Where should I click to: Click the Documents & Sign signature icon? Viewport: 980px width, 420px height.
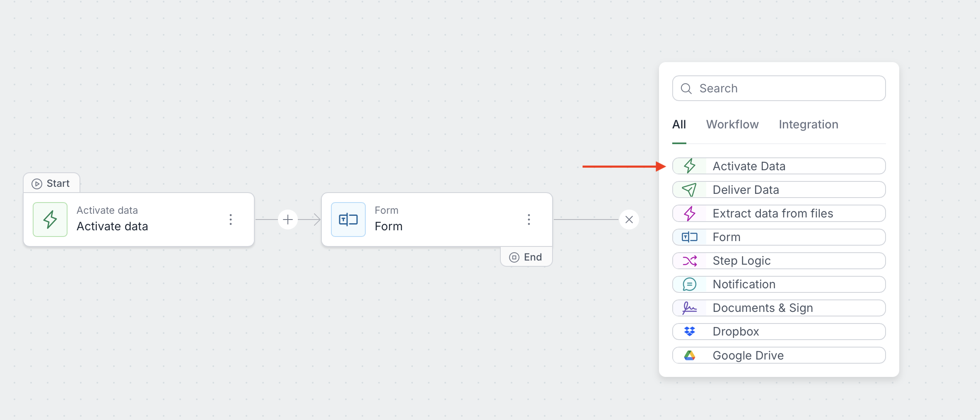click(x=690, y=308)
